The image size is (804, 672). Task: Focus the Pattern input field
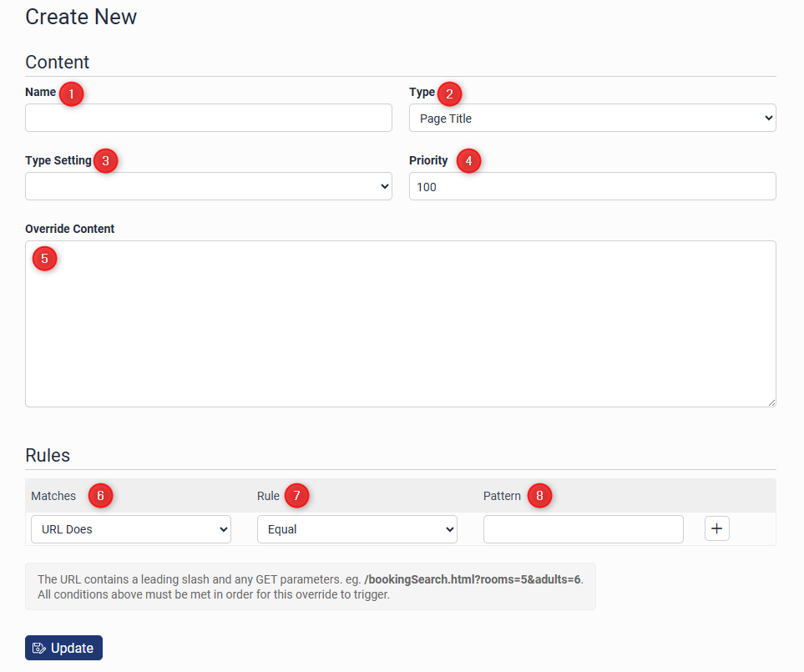[x=583, y=529]
